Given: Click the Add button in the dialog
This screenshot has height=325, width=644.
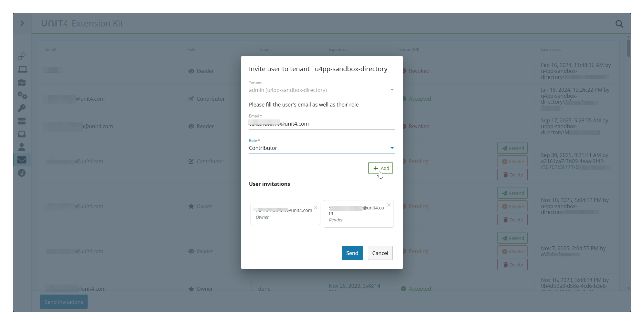Looking at the screenshot, I should [381, 168].
